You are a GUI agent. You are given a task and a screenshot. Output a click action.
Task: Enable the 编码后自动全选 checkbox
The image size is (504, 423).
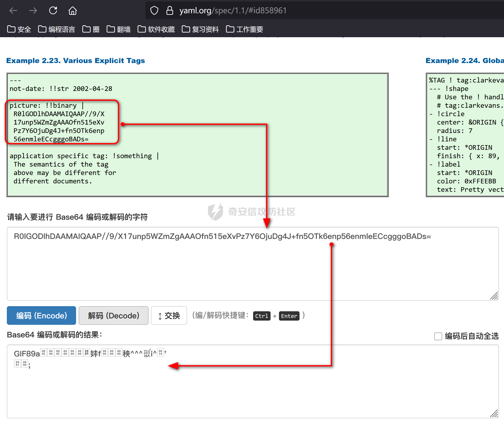coord(438,336)
